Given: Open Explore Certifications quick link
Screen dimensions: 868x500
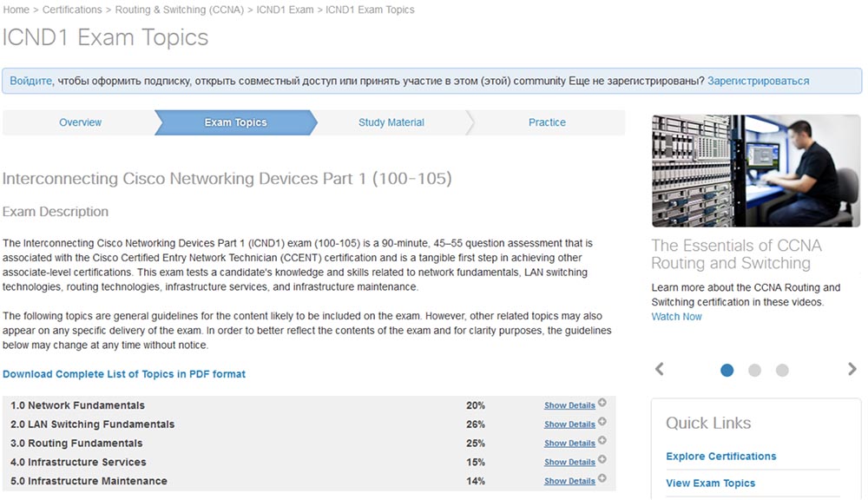Looking at the screenshot, I should click(720, 457).
